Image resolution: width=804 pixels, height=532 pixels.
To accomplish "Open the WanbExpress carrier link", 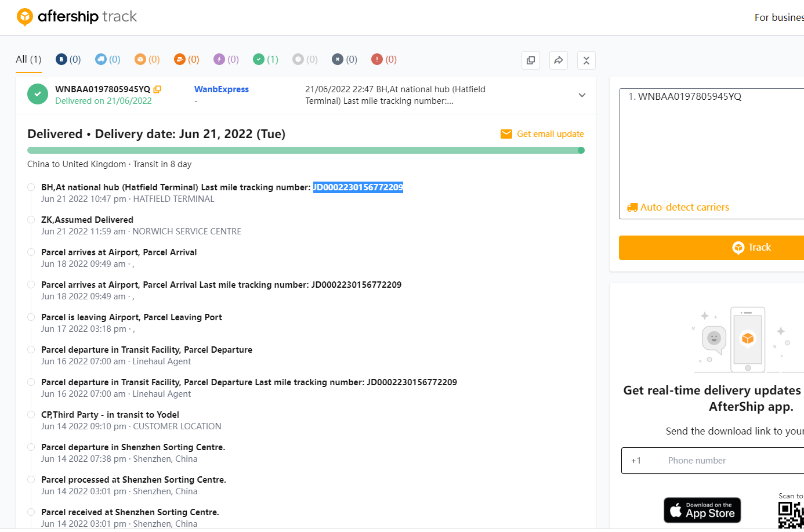I will click(x=221, y=89).
